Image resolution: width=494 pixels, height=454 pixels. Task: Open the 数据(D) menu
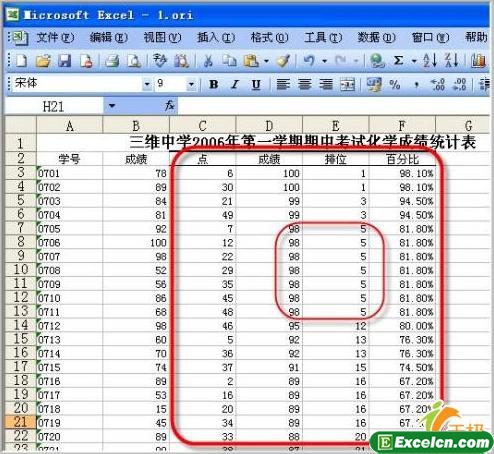click(x=376, y=37)
